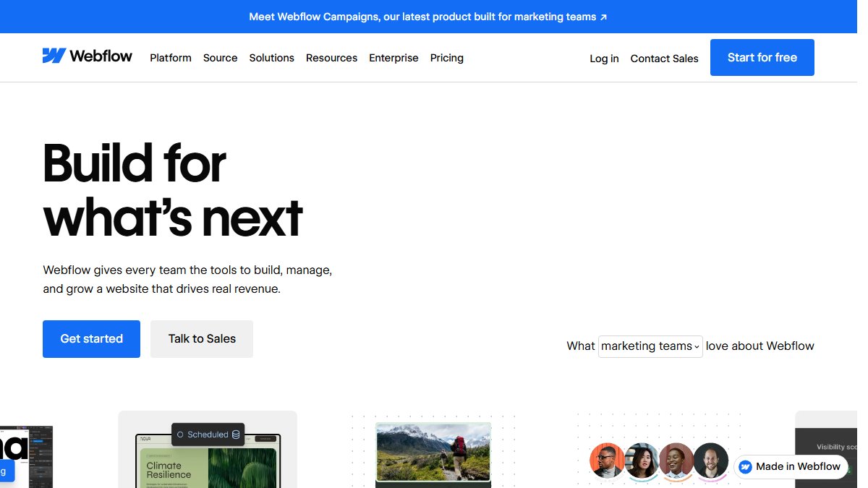Open the Solutions menu
Screen dimensions: 868x488
[271, 58]
